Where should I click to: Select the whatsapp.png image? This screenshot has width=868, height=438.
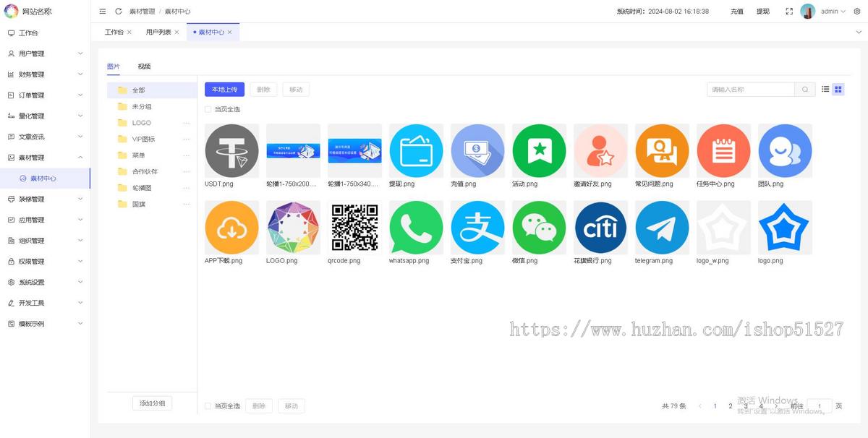pyautogui.click(x=416, y=228)
